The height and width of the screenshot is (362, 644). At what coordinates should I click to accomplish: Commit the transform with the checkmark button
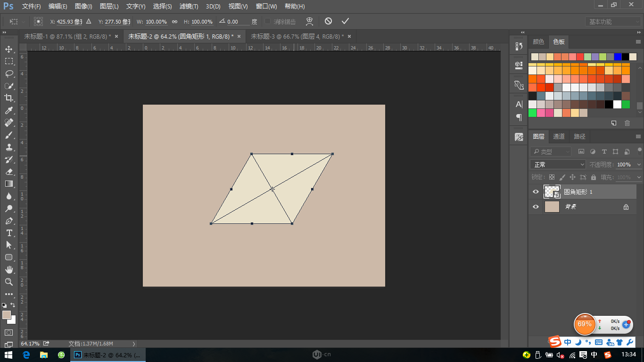click(346, 21)
